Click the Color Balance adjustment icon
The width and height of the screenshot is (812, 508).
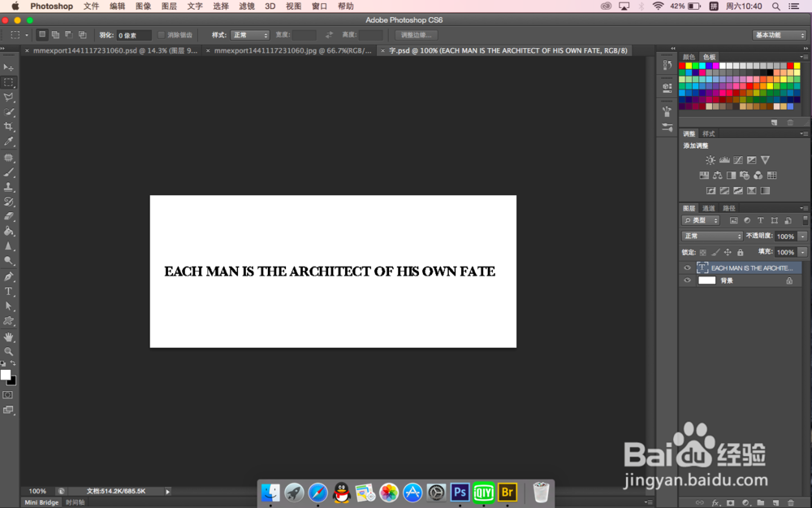click(718, 176)
